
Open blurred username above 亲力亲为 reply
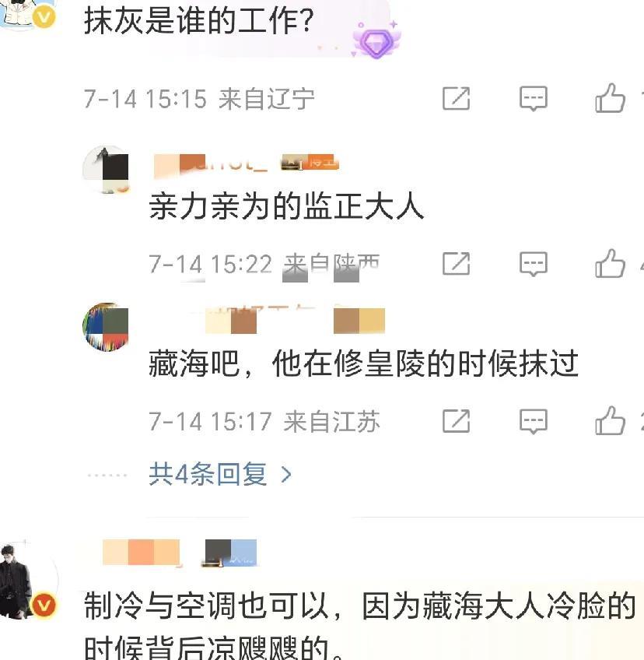210,165
